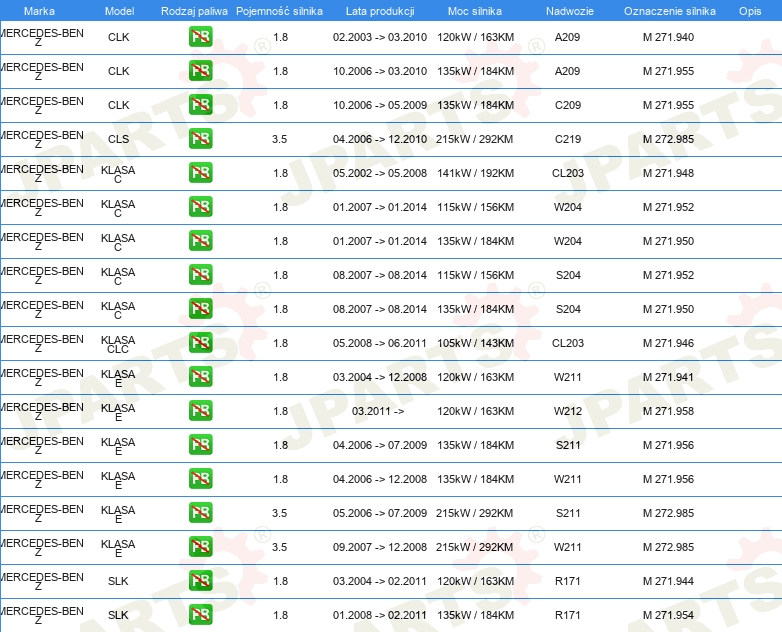
Task: Click petrol fuel icon in CLK C209 row
Action: [200, 105]
